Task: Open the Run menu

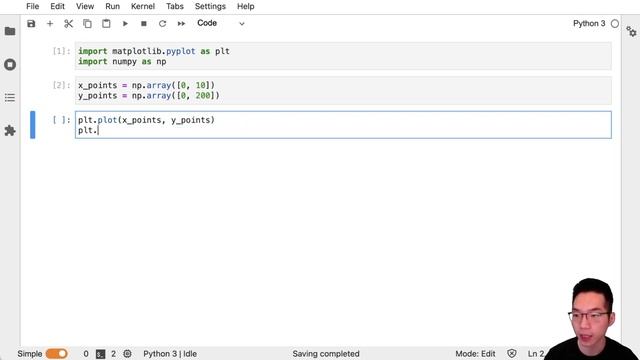Action: 113,7
